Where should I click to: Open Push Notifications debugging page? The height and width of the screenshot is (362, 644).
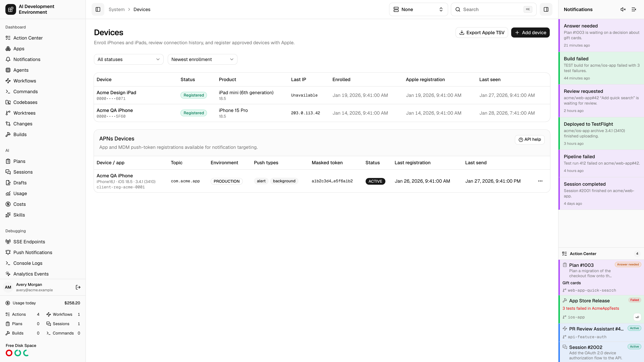(43, 253)
